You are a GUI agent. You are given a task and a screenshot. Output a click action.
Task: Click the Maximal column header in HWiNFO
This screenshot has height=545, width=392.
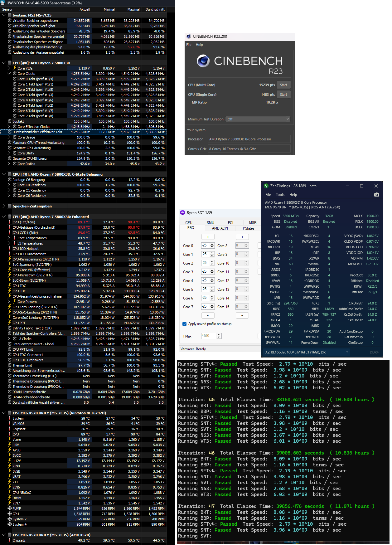pos(129,9)
